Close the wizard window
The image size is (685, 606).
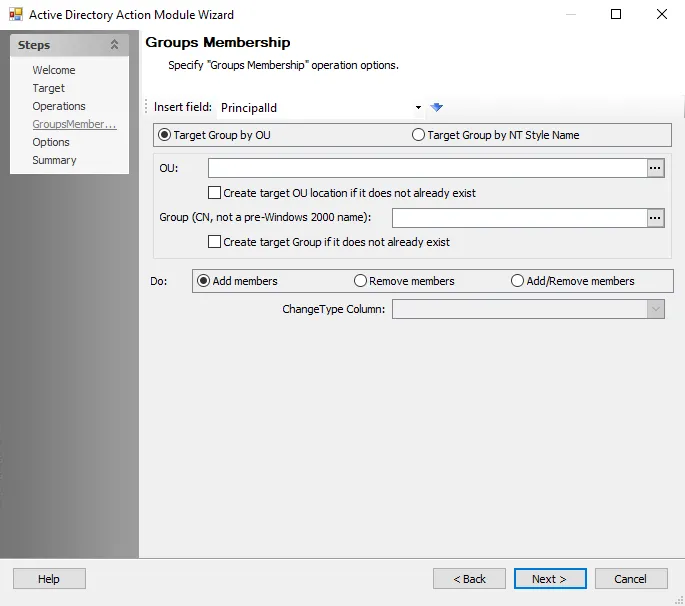(x=662, y=14)
